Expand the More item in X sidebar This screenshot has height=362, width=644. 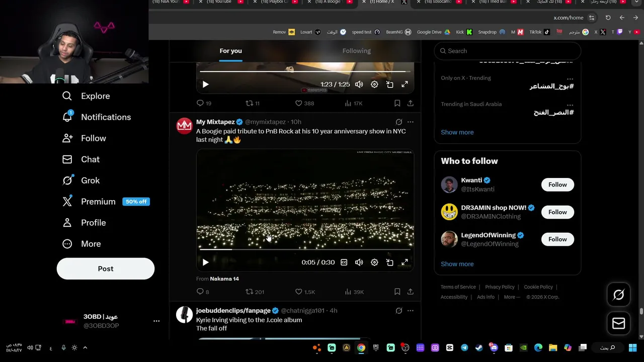pos(82,244)
